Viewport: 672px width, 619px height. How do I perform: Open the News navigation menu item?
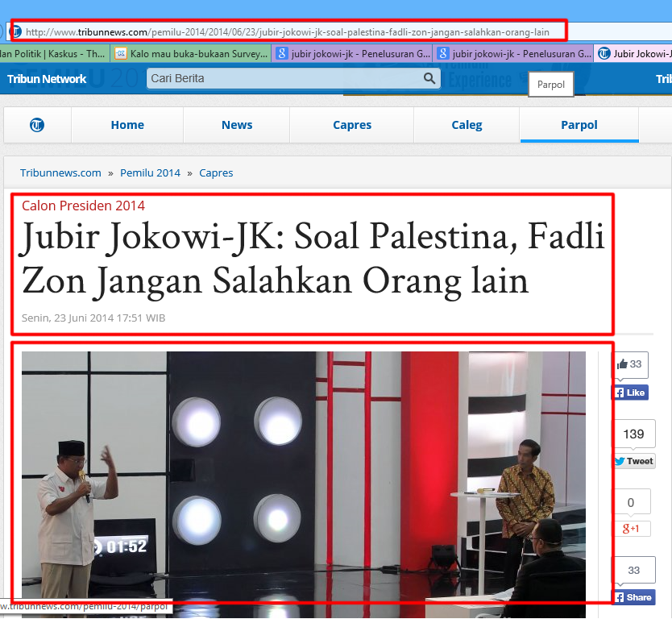pyautogui.click(x=237, y=125)
